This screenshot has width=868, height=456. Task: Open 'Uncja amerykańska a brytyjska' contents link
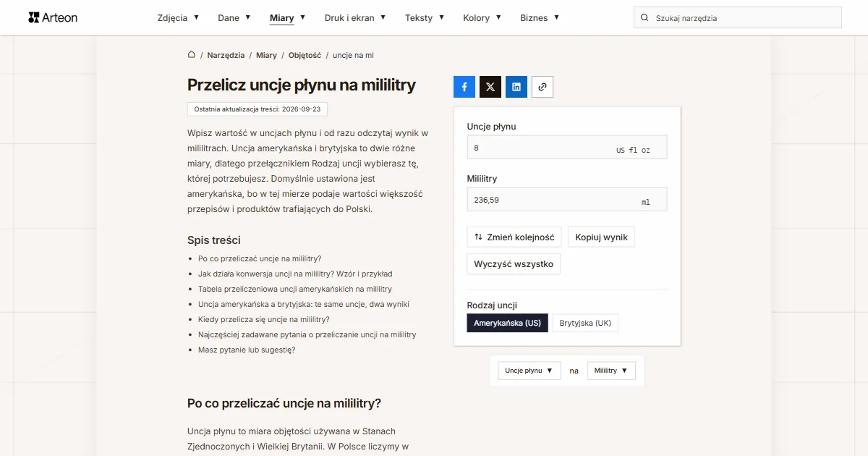click(304, 304)
